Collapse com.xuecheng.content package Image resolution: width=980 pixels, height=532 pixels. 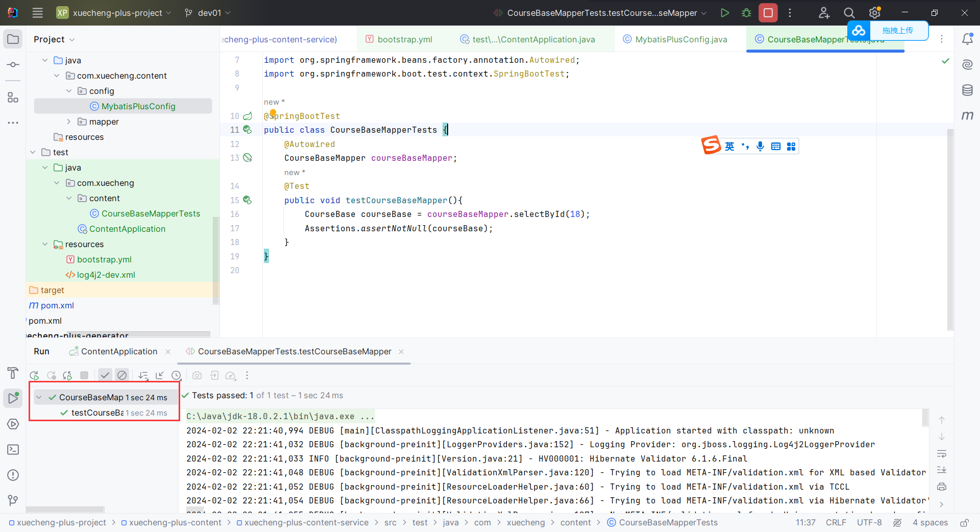click(57, 76)
